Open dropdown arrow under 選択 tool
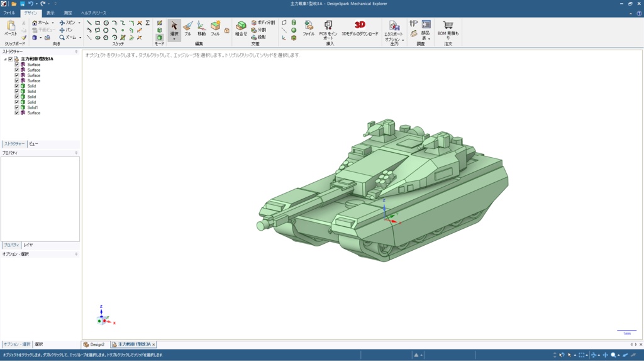This screenshot has width=644, height=362. 174,40
